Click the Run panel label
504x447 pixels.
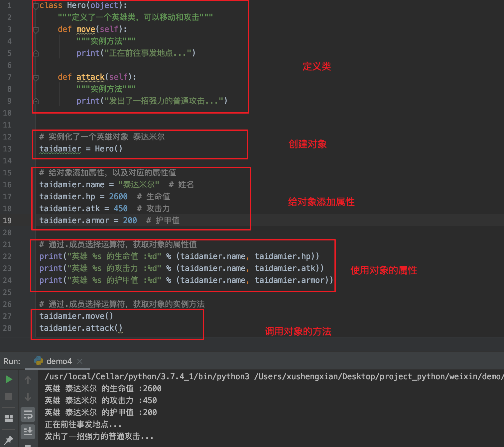point(12,361)
